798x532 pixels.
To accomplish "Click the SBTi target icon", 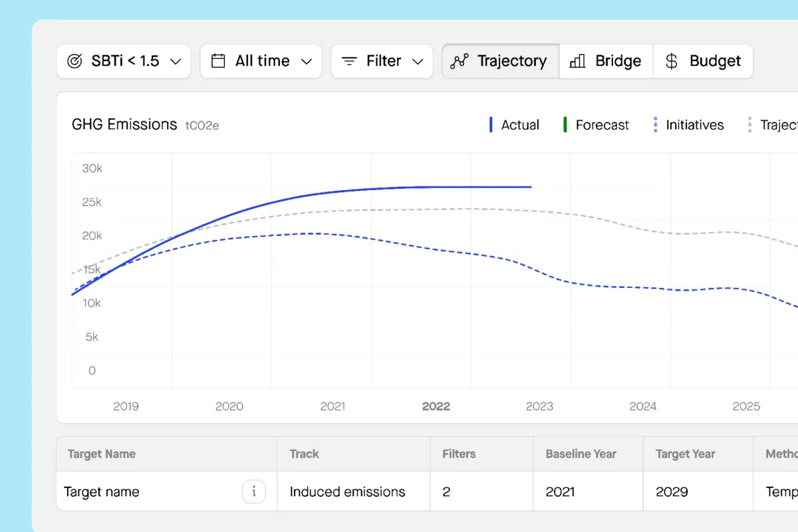I will click(x=75, y=61).
